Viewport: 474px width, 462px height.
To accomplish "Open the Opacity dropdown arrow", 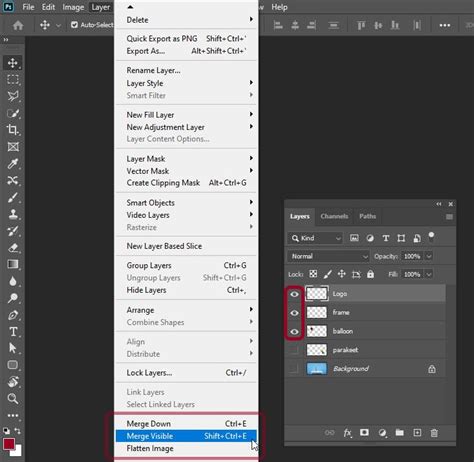I will click(x=429, y=256).
